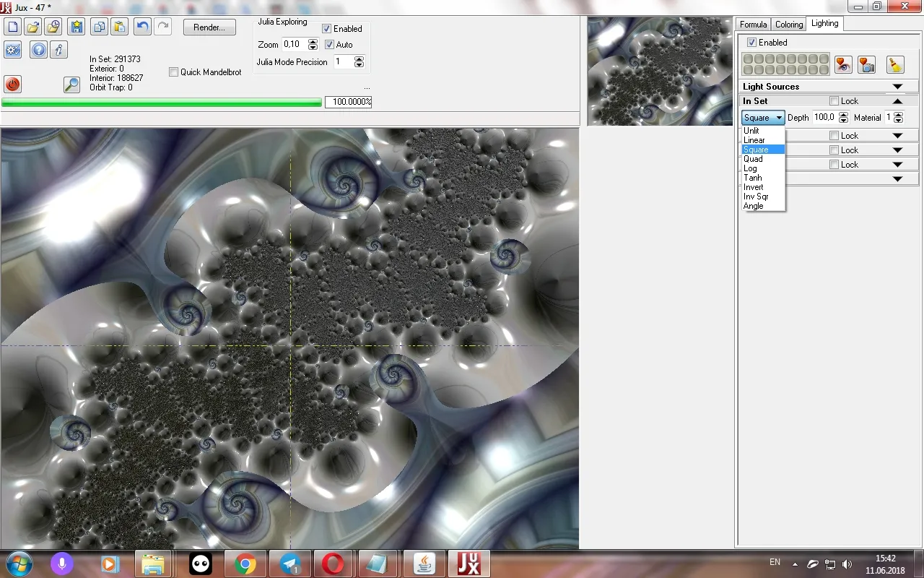
Task: Open a file using the folder icon
Action: [32, 27]
